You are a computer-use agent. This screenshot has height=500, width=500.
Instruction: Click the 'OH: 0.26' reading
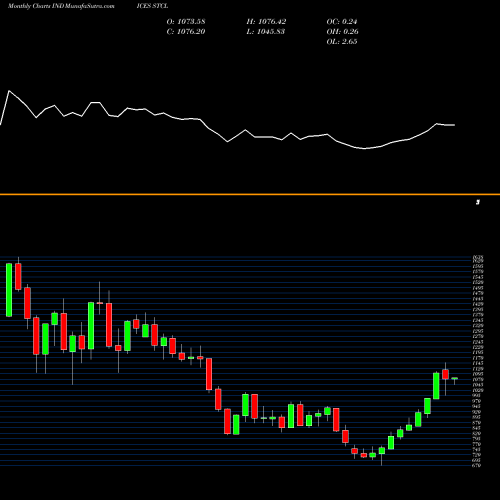point(342,32)
